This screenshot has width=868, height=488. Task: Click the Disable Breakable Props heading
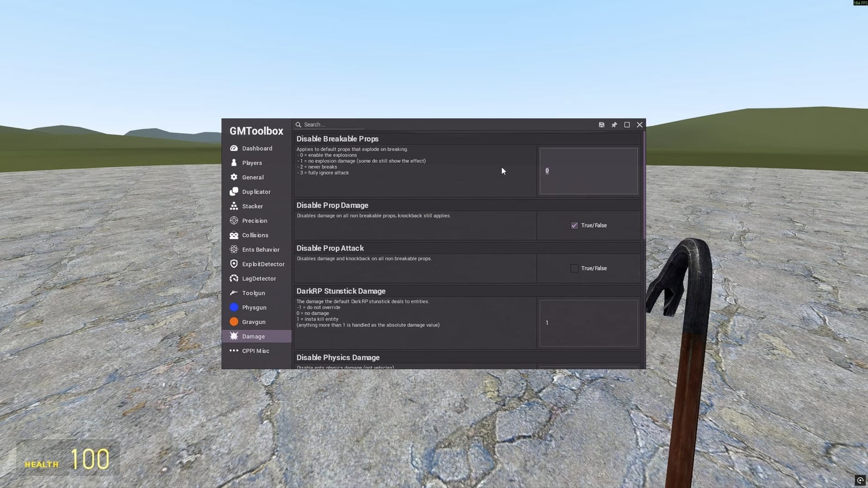click(x=337, y=139)
